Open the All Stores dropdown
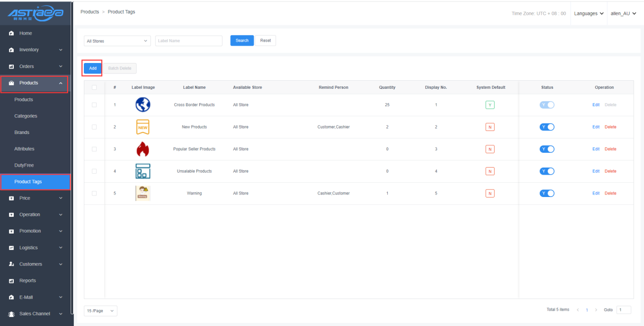 point(117,41)
